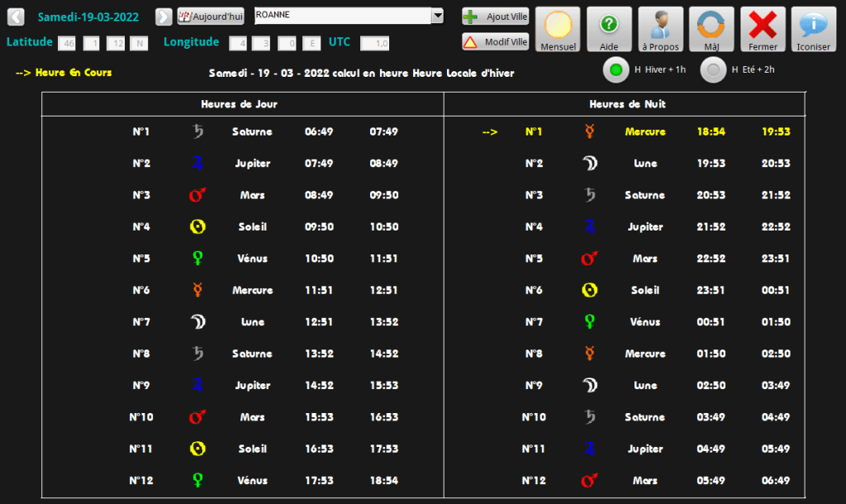Screen dimensions: 846x504
Task: Click the Modif Ville button
Action: 496,42
